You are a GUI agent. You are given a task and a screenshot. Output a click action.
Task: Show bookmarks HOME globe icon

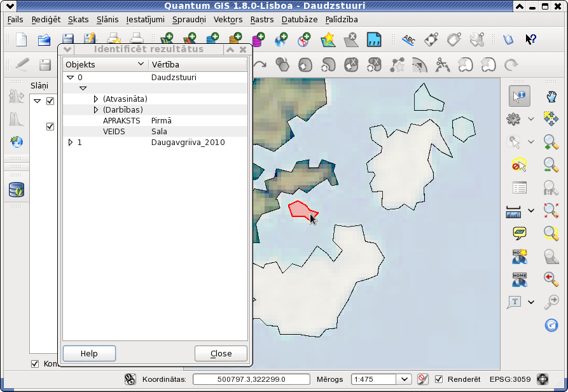click(x=520, y=279)
